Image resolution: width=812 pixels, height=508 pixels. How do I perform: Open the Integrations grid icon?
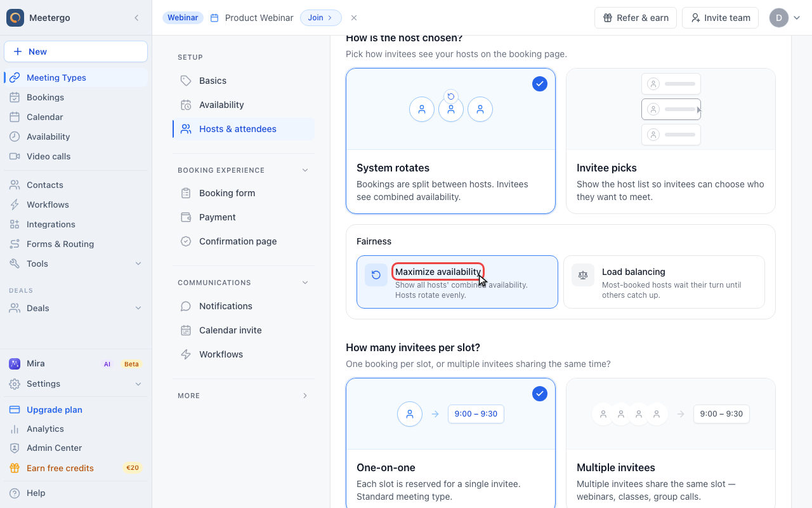pyautogui.click(x=15, y=224)
